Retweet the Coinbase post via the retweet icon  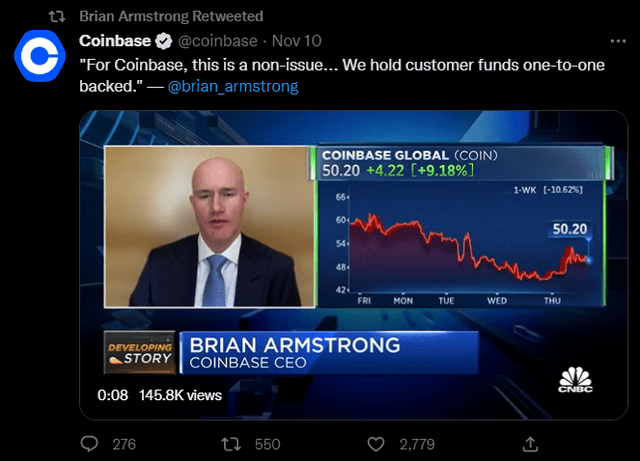pos(231,444)
